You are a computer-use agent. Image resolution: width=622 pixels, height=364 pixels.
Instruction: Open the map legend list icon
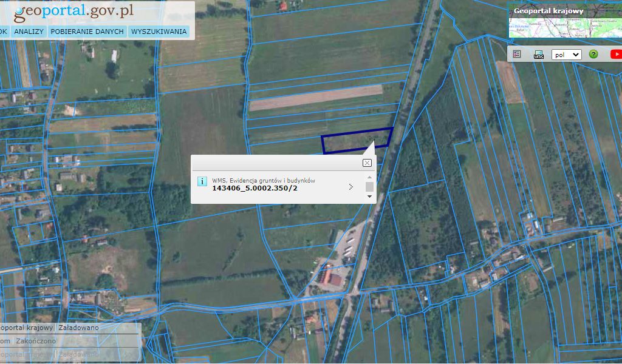point(516,54)
